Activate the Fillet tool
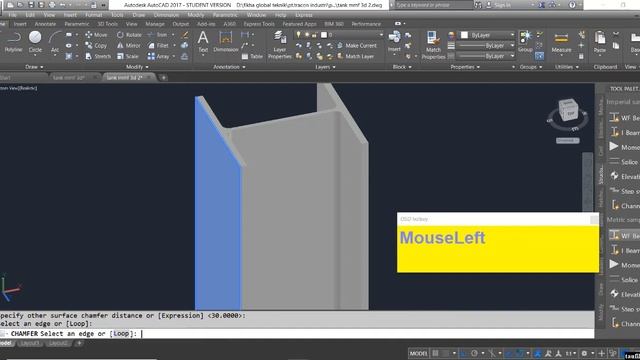The width and height of the screenshot is (640, 360). click(158, 46)
